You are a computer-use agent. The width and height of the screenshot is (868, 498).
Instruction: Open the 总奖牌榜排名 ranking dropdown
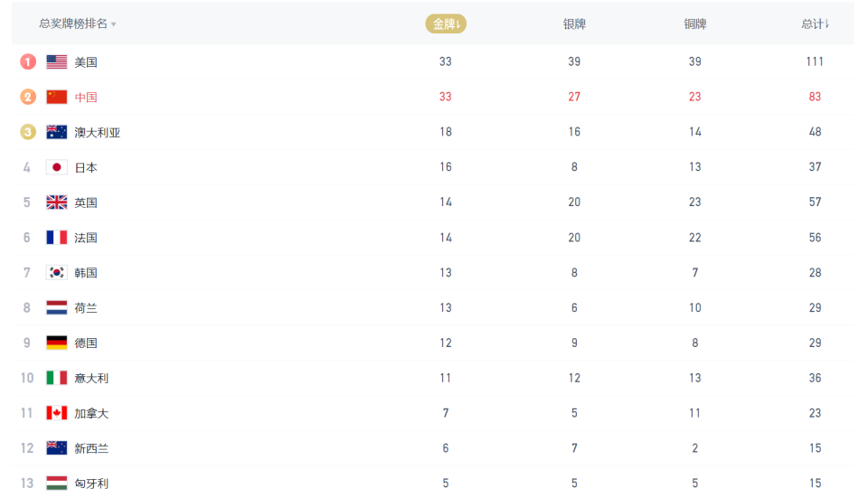[x=78, y=23]
